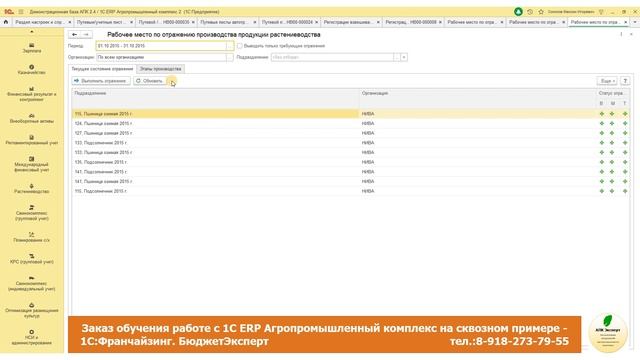Open the Внеоборотные активы section
640x360 pixels.
point(32,118)
